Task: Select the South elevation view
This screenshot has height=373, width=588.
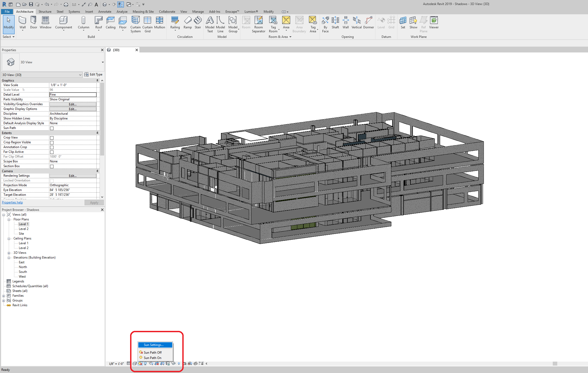Action: click(23, 272)
